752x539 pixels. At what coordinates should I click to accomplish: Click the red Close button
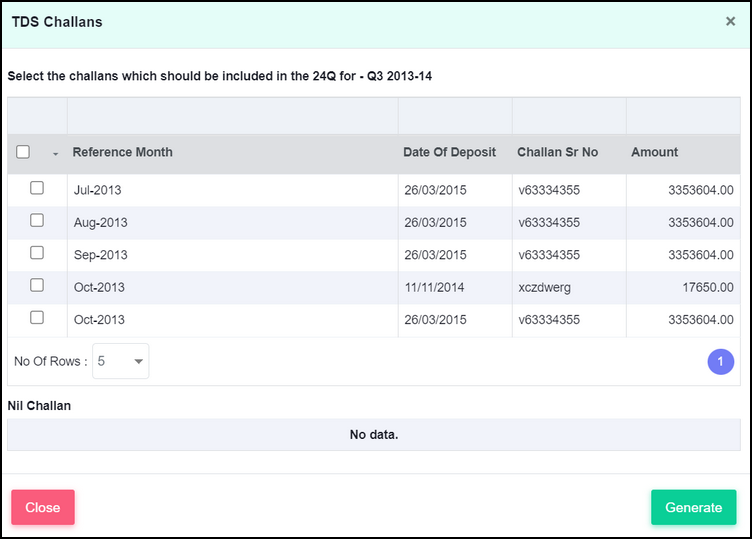43,507
